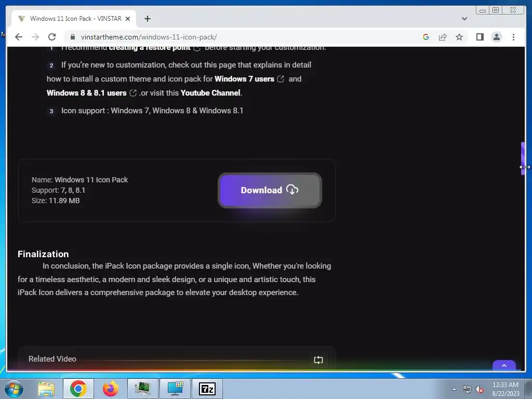Show hidden system tray icons

[454, 389]
